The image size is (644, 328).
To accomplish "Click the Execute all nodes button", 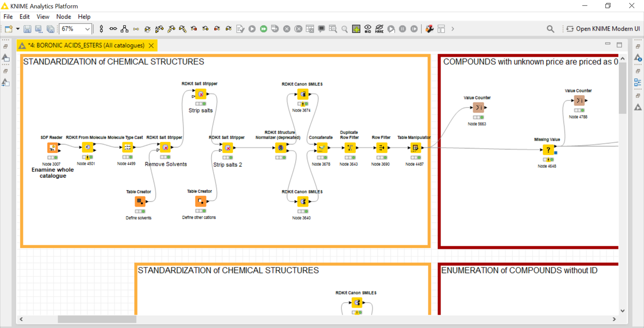I will [263, 29].
